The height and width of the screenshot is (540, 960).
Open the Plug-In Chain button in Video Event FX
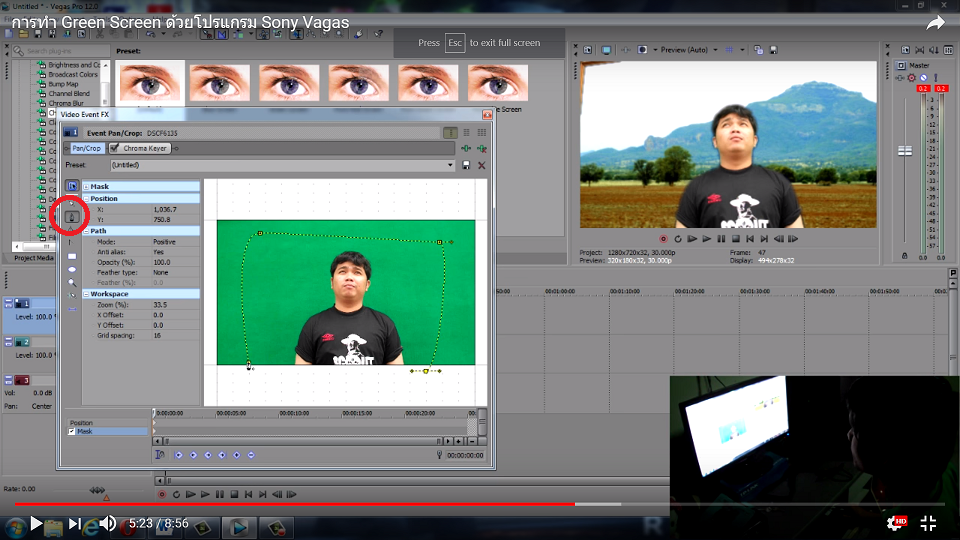click(x=466, y=148)
